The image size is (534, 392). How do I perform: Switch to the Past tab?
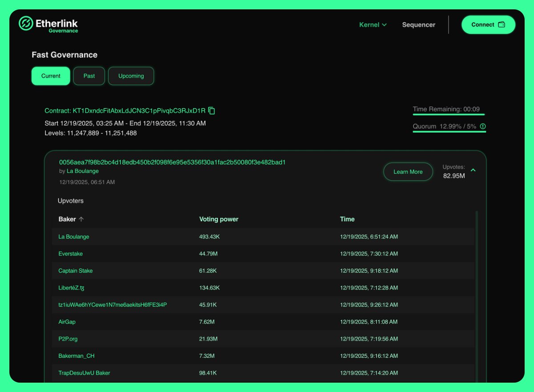coord(89,76)
